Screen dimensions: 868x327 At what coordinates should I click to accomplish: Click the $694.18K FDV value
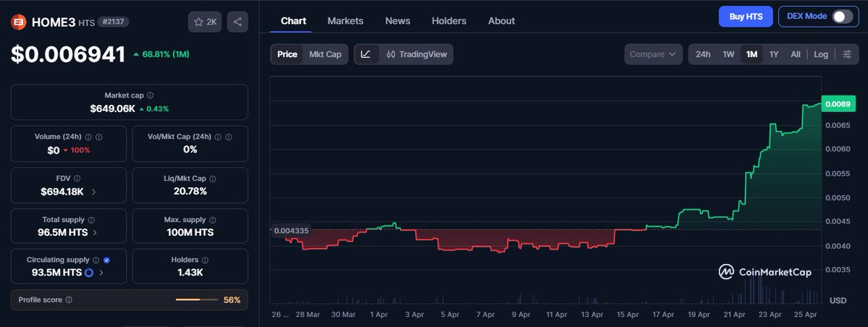point(63,192)
